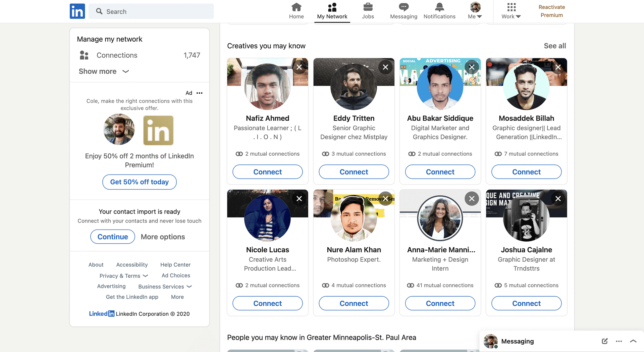
Task: Click See all for Creatives
Action: 554,46
